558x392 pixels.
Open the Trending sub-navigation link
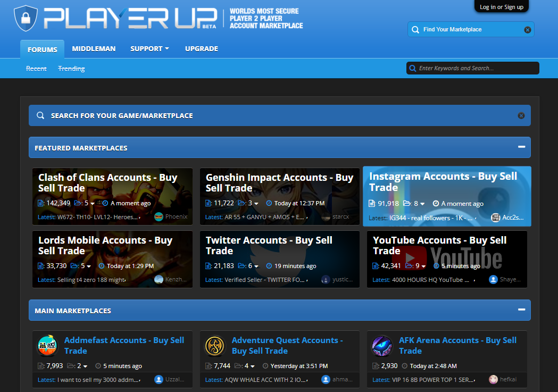pyautogui.click(x=71, y=68)
